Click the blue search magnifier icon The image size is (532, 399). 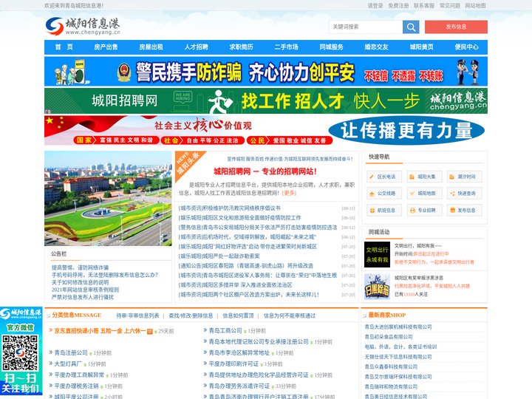[x=411, y=27]
